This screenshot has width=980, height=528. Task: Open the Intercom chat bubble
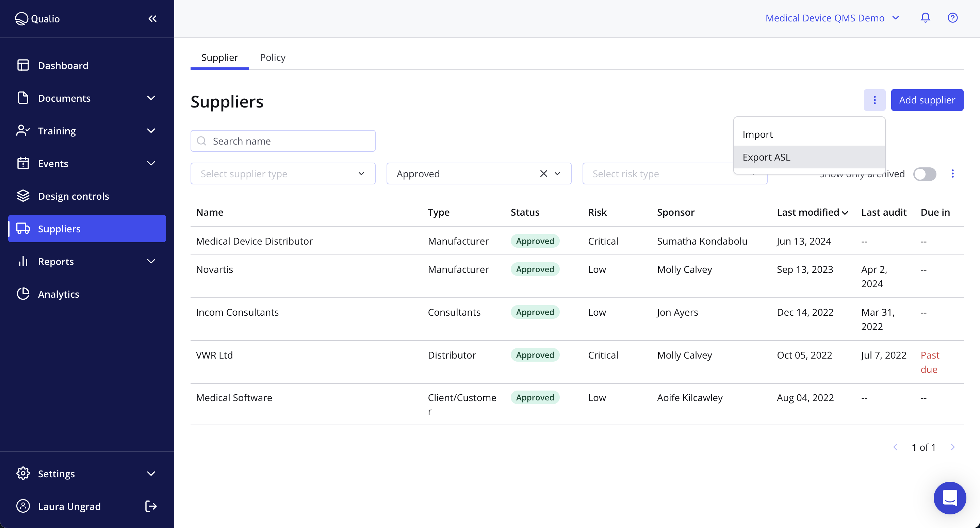950,498
